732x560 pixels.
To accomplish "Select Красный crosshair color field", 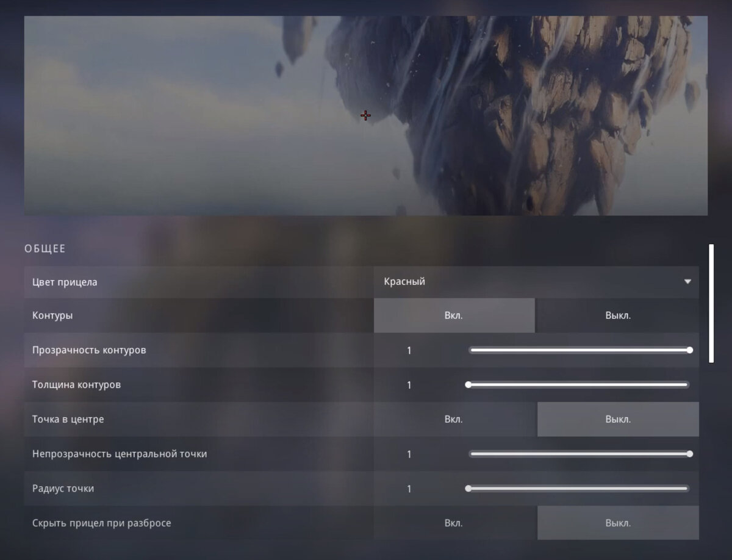I will click(x=536, y=282).
